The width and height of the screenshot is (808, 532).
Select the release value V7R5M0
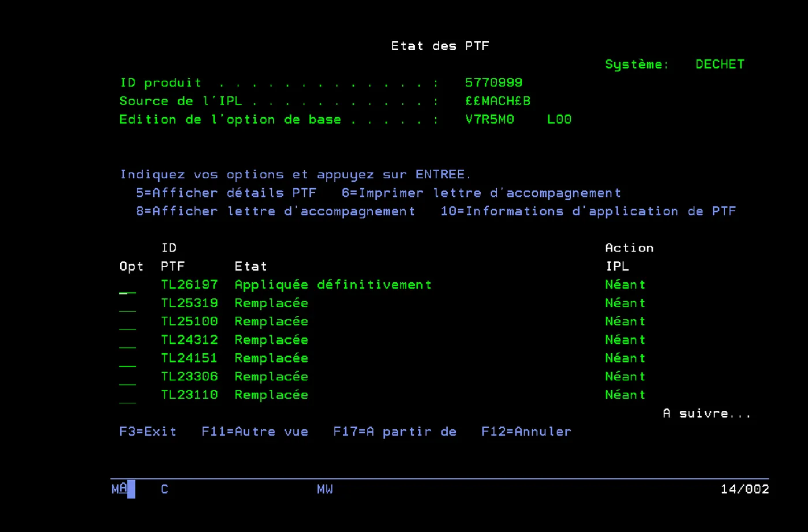tap(490, 119)
